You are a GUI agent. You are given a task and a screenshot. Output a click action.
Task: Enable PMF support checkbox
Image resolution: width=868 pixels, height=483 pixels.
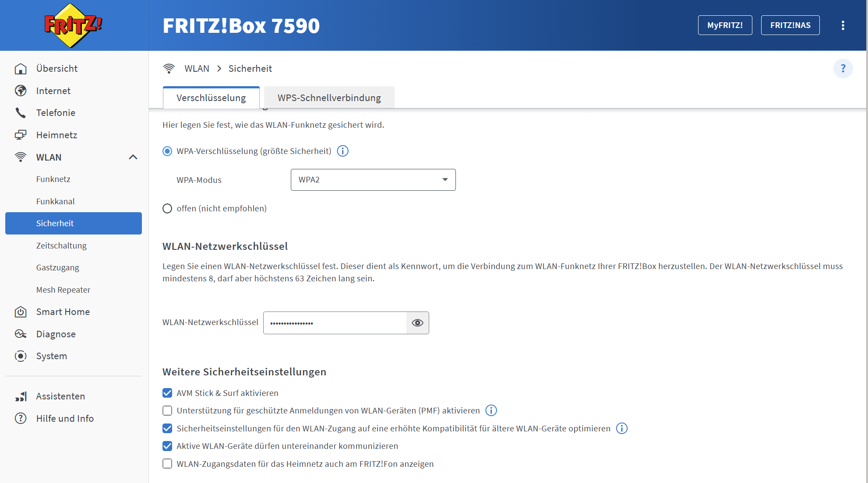[x=167, y=411]
